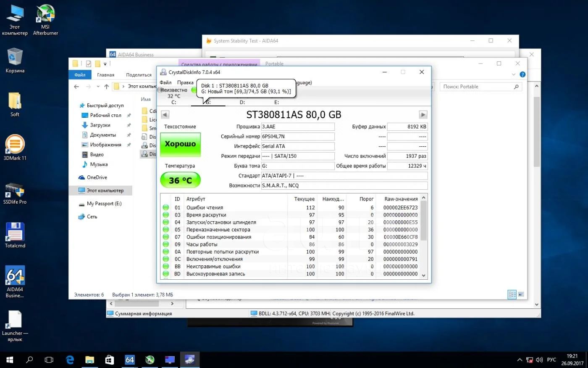The width and height of the screenshot is (588, 368).
Task: Click status icon of Ошибки чтения attribute
Action: coord(166,207)
